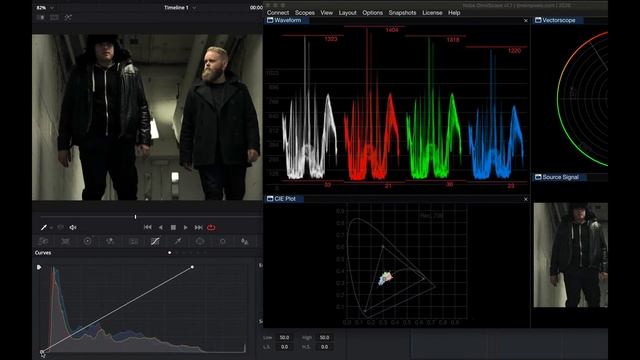Click the viewer playhead on scrub bar
This screenshot has height=360, width=640.
[x=136, y=217]
